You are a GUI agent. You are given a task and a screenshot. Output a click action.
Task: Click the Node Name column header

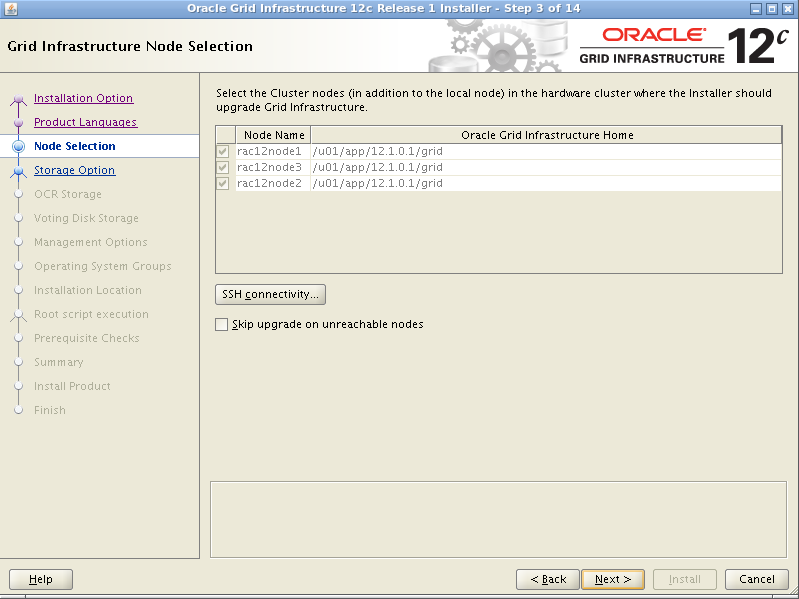[274, 135]
